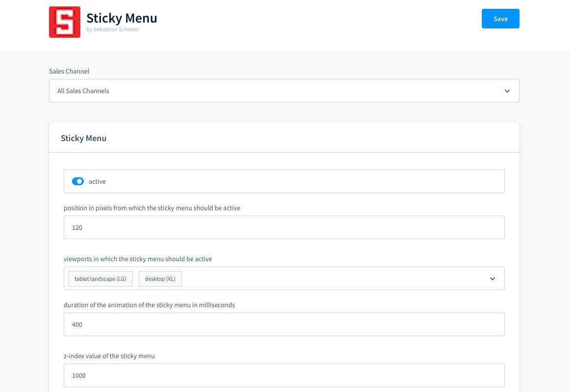Focus the sticky position field showing 120
This screenshot has width=570, height=392.
click(284, 227)
